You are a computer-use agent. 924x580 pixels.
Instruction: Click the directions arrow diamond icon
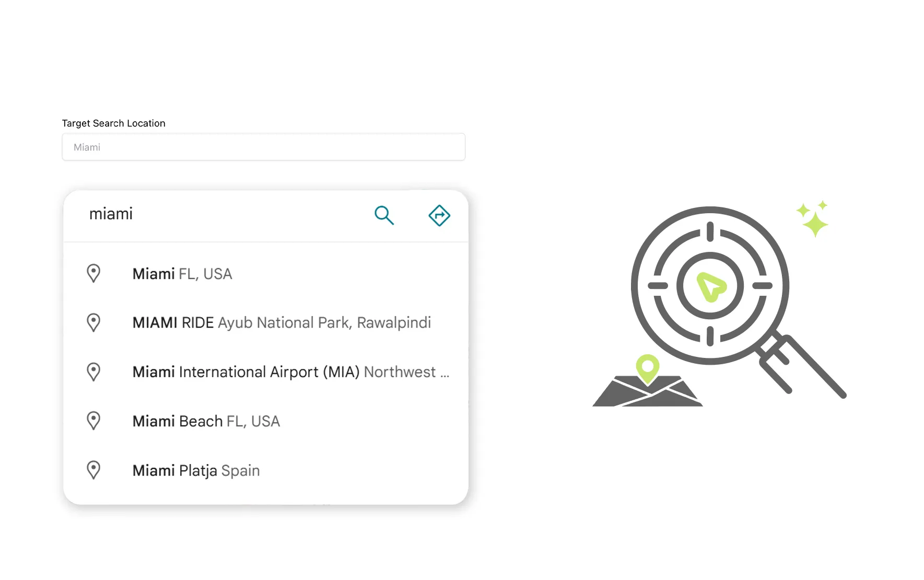click(439, 215)
